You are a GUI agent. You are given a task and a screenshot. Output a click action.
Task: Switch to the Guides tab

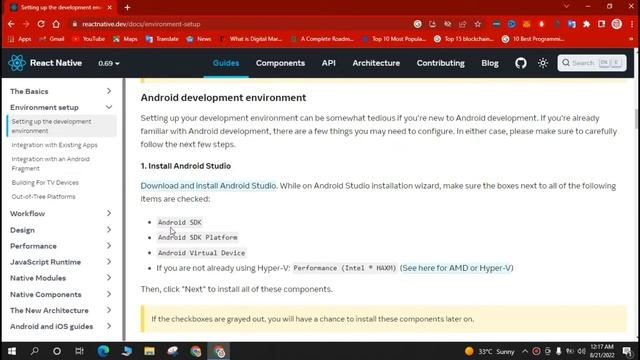[226, 63]
